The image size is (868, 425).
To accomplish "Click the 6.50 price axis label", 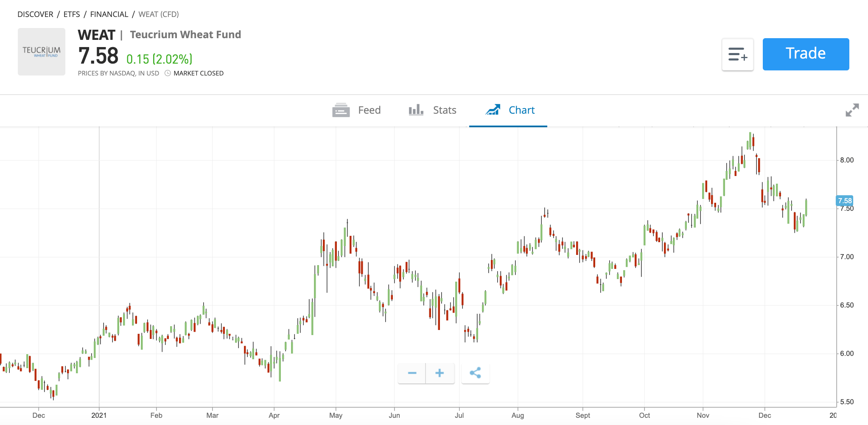I will point(847,305).
